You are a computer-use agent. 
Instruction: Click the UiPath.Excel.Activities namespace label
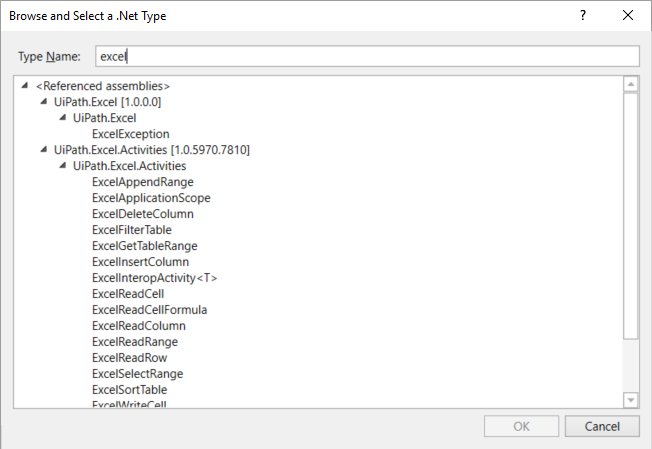129,166
